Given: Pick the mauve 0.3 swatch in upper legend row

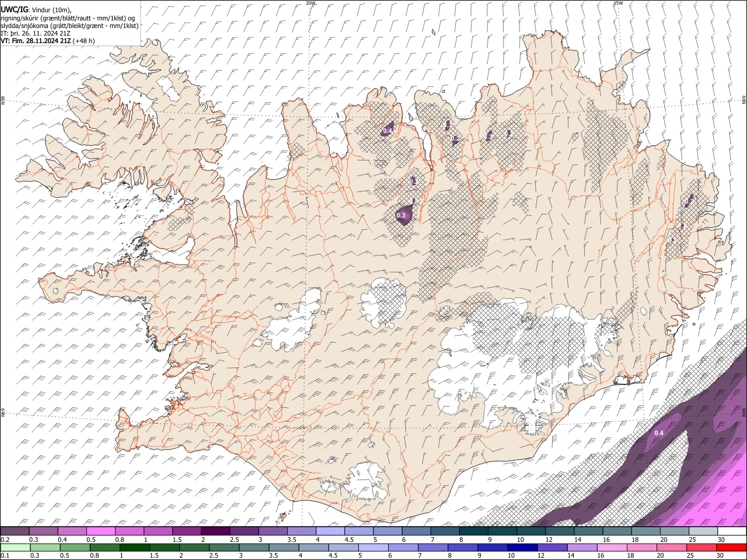Looking at the screenshot, I should (x=43, y=531).
